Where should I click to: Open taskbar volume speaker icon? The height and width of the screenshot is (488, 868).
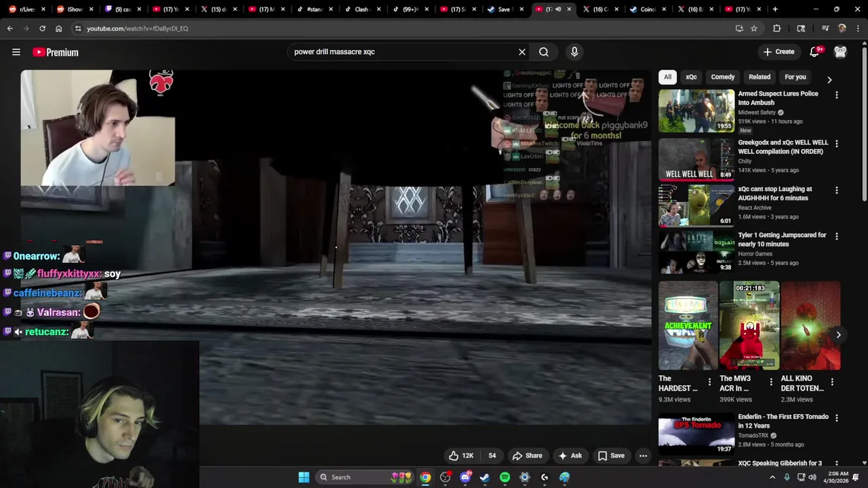click(x=812, y=477)
